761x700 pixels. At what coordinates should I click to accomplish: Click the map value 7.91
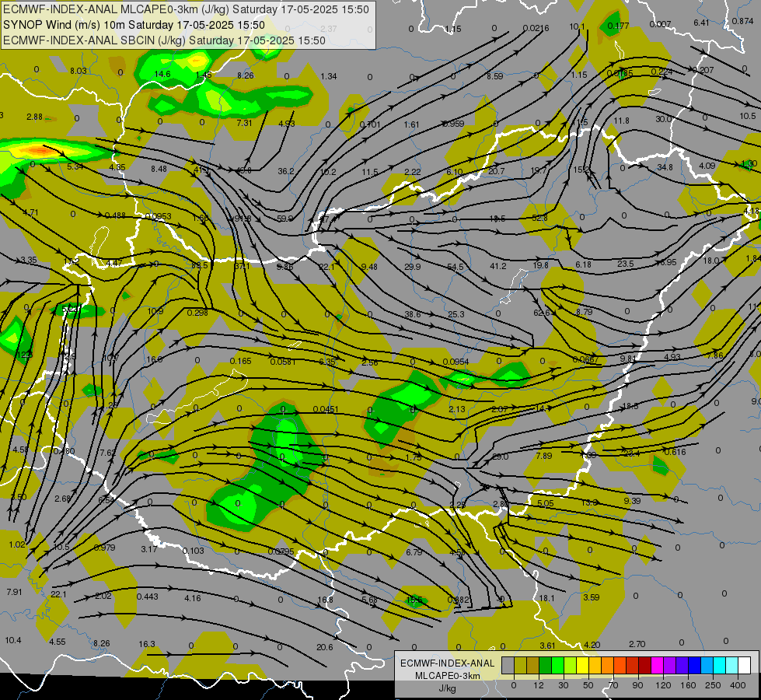click(x=14, y=592)
